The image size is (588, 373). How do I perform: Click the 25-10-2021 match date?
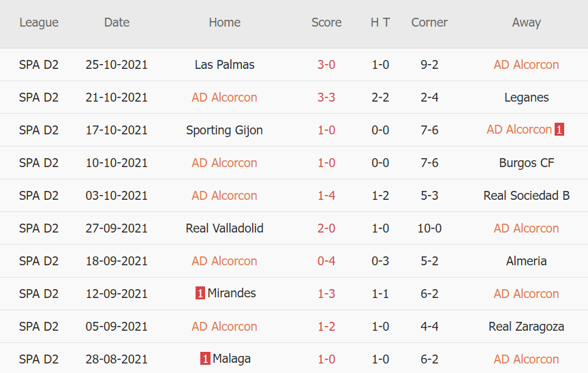(117, 65)
